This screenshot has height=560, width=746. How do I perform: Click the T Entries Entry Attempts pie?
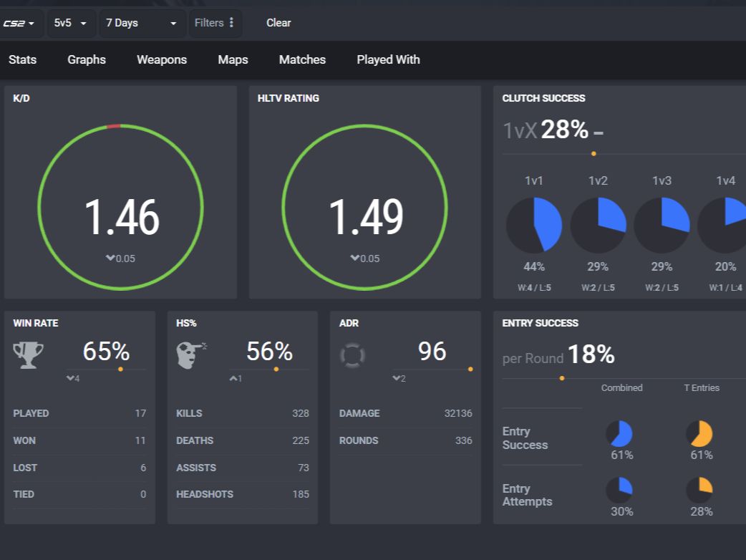[699, 490]
